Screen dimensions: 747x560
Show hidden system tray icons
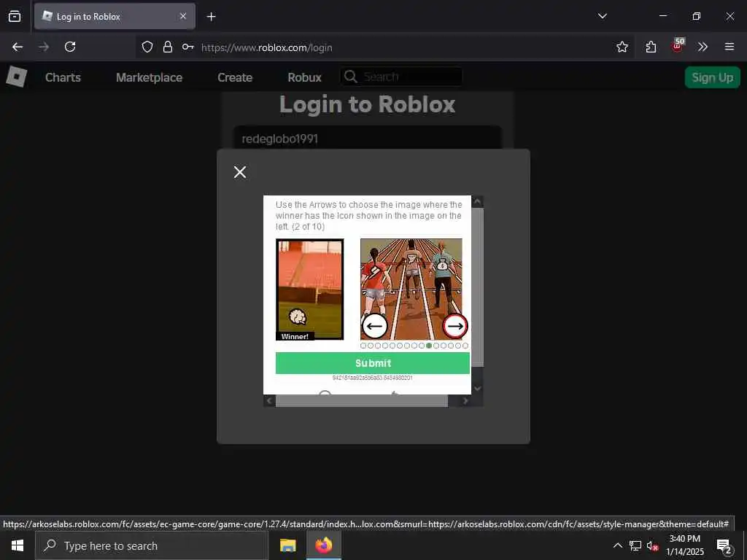617,545
